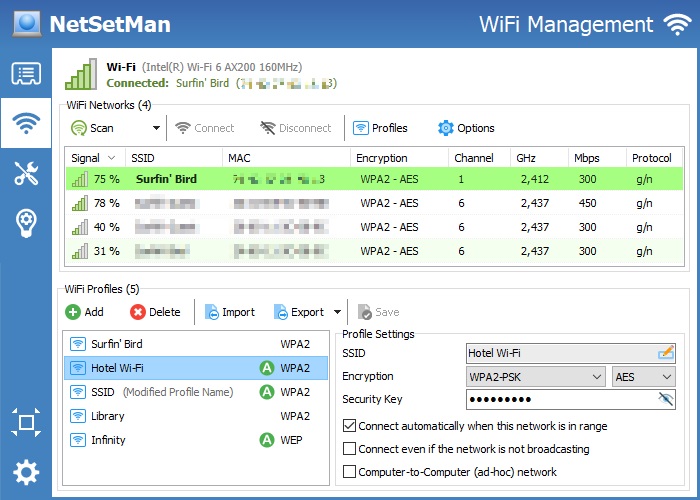
Task: Click the 2,412 GHz cell
Action: tap(535, 179)
